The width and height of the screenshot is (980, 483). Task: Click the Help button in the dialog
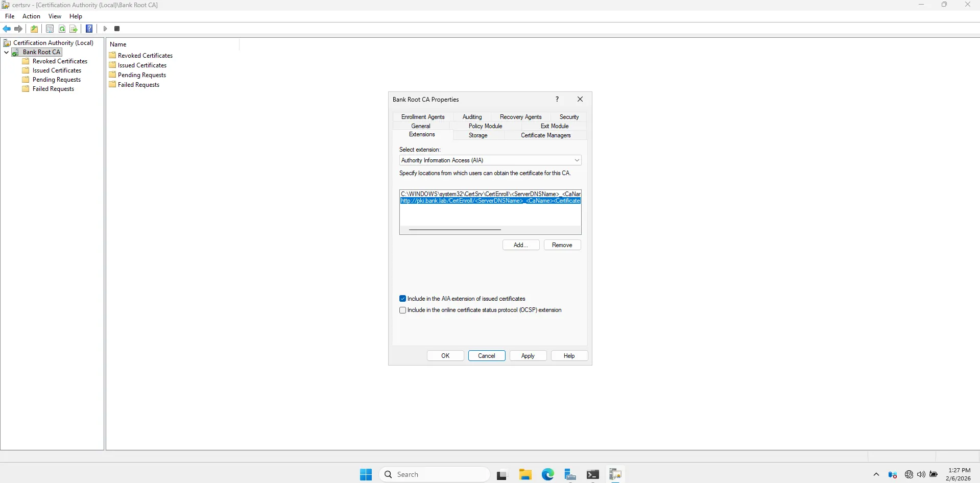(569, 356)
